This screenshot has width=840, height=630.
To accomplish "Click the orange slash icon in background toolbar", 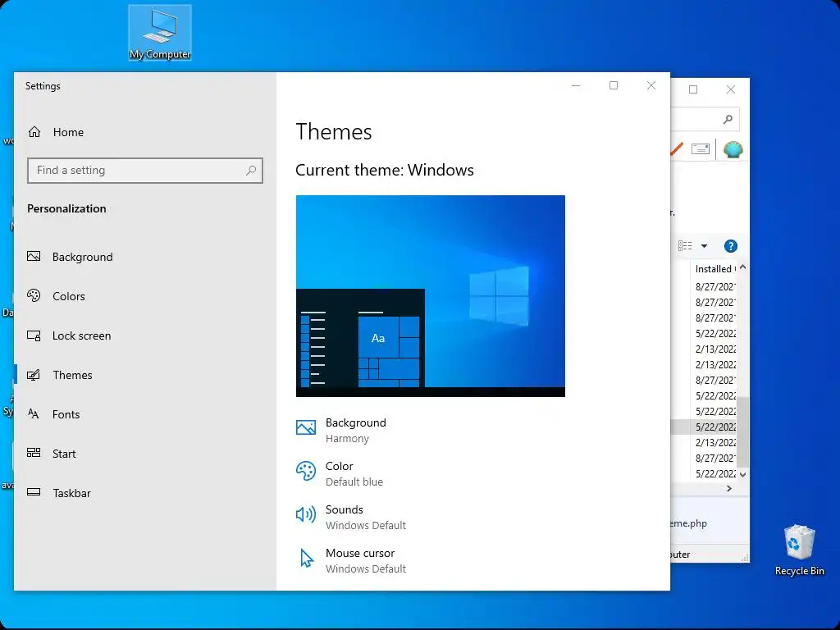I will click(677, 149).
